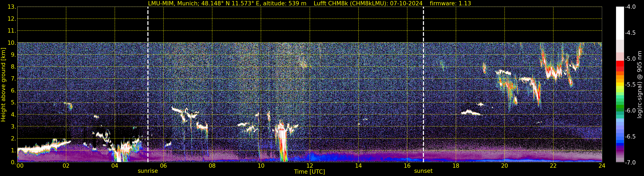Click the 22 UTC time axis tick label
Viewport: 644px width, 176px height.
pos(553,166)
